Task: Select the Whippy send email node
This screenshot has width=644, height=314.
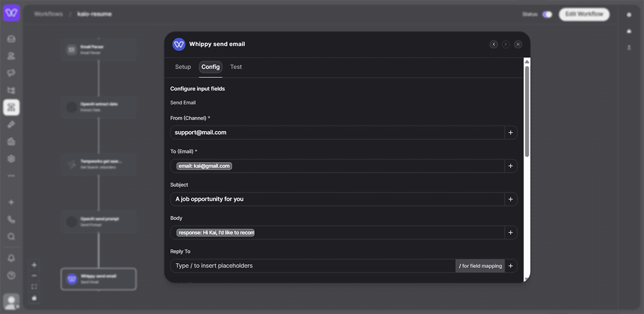Action: tap(98, 279)
